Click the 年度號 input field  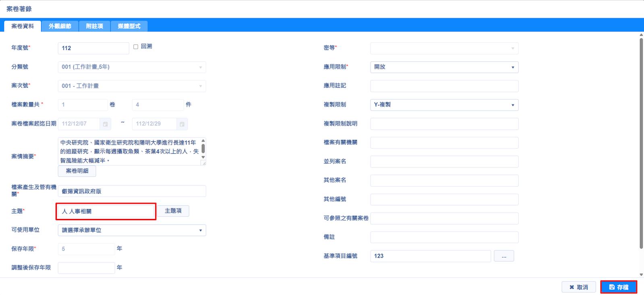tap(93, 48)
